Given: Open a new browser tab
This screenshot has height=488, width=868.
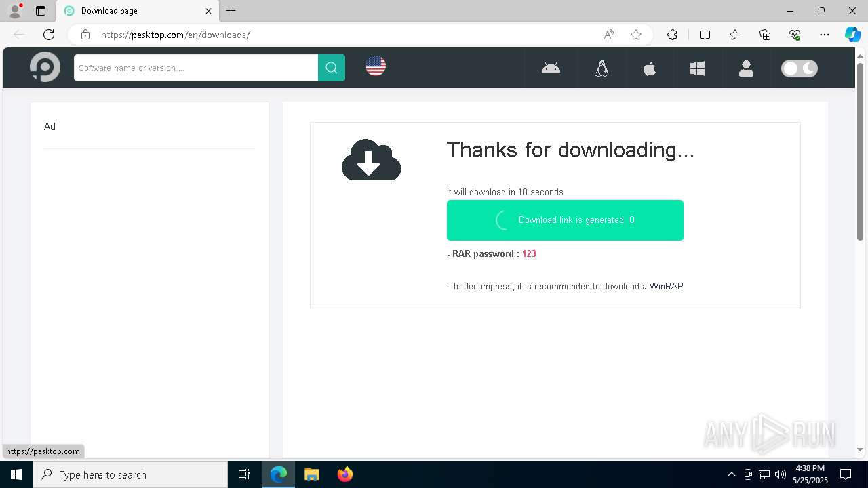Looking at the screenshot, I should coord(231,11).
